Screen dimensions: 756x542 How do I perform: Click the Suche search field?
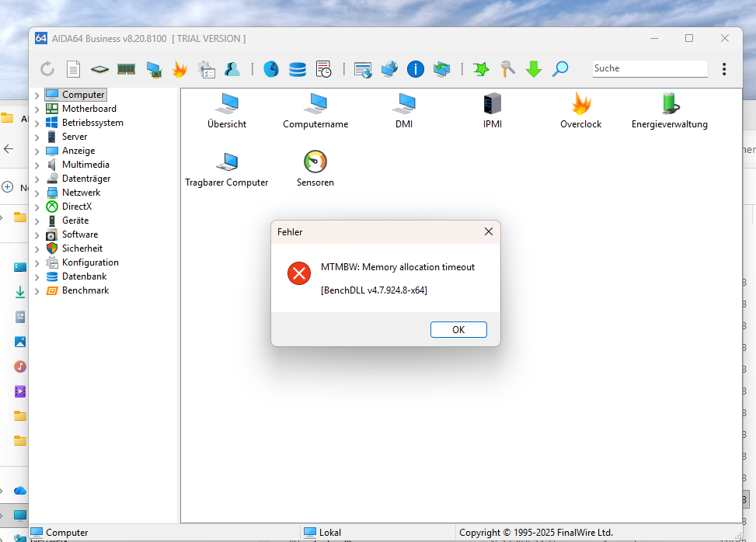tap(650, 68)
